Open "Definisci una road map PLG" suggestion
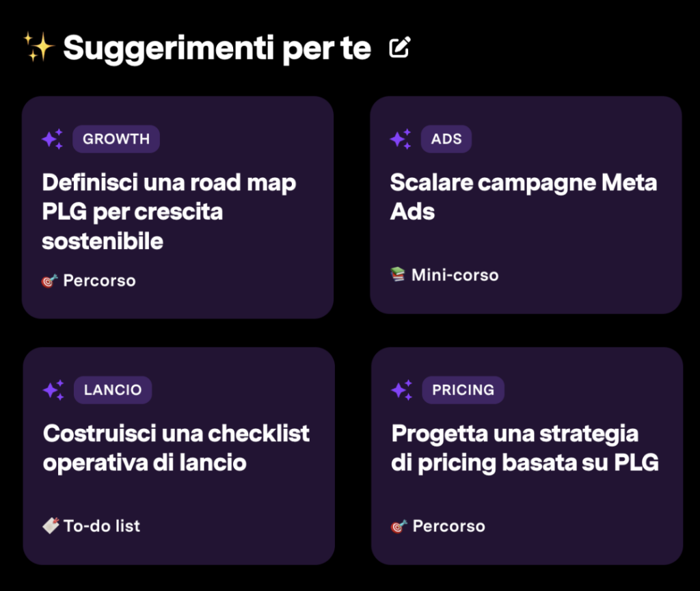The image size is (700, 591). pos(169,211)
